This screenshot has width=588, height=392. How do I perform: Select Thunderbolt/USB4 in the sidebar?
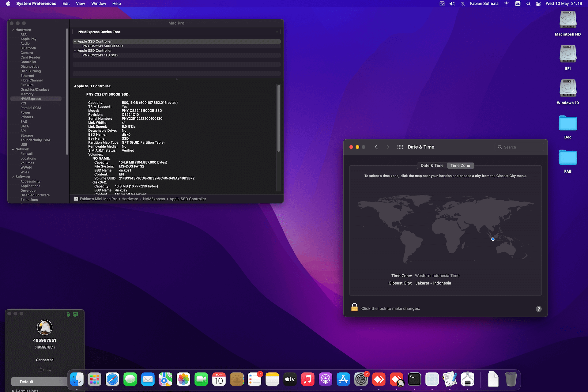(35, 140)
